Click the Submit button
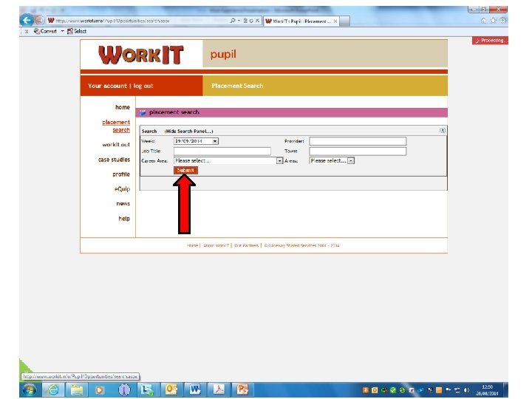This screenshot has height=399, width=532. pos(185,171)
